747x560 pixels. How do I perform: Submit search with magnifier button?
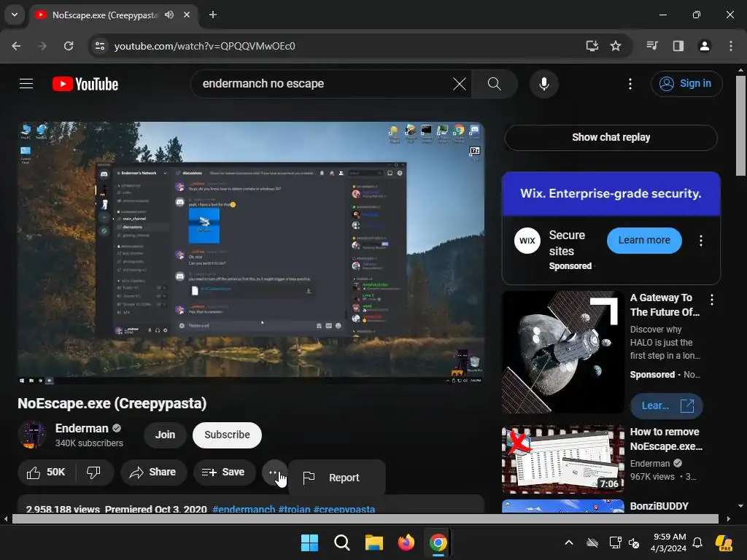495,84
